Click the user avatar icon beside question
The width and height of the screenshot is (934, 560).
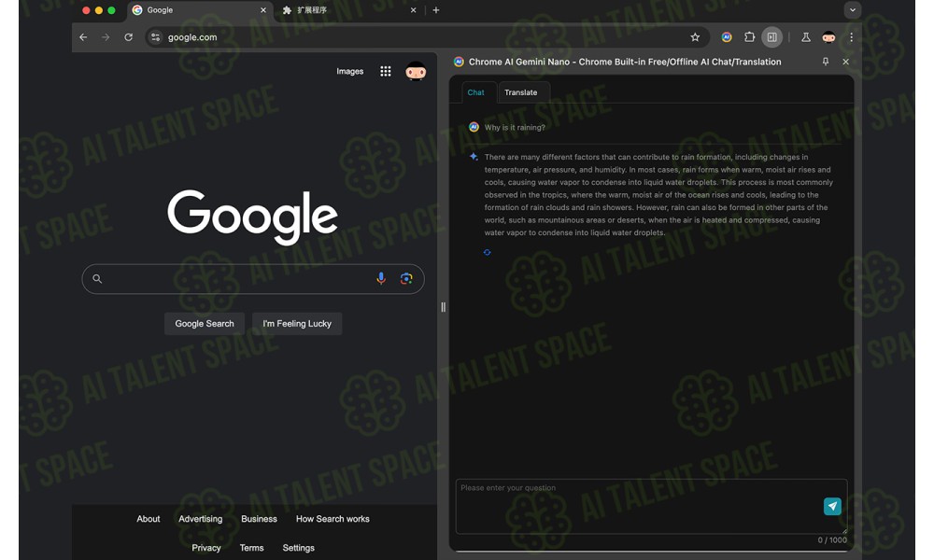point(474,127)
